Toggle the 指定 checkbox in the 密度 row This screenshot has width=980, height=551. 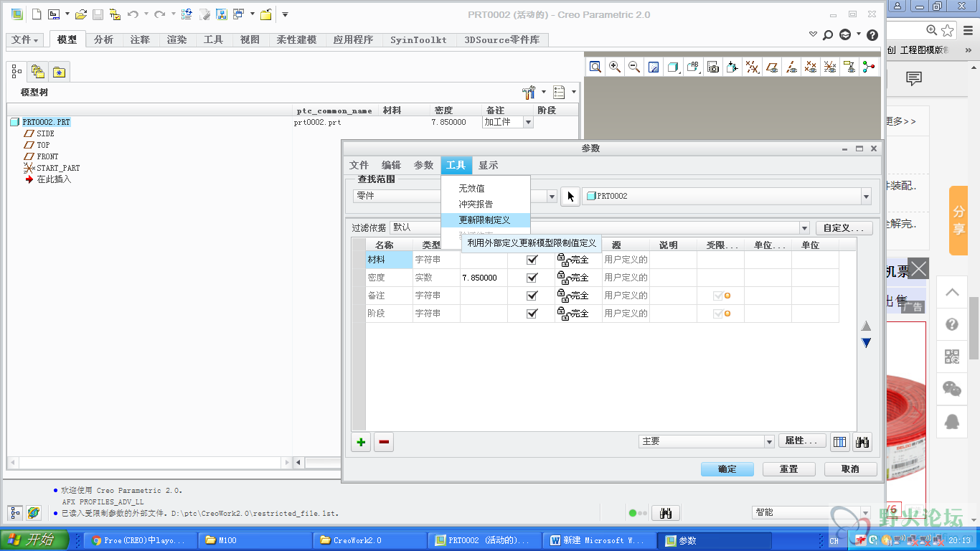532,278
